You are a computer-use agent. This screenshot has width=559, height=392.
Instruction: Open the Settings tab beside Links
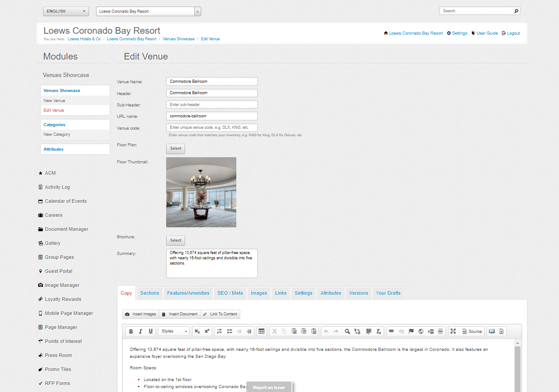[x=303, y=293]
